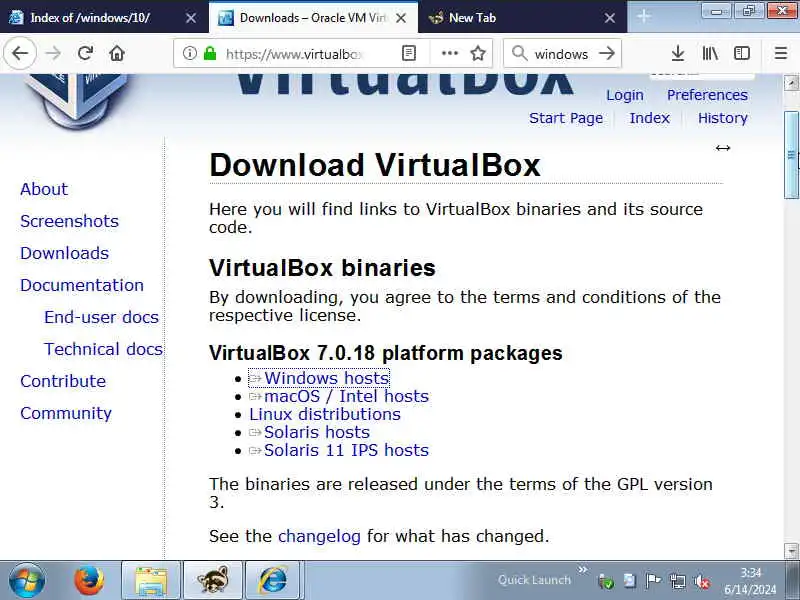Viewport: 800px width, 600px height.
Task: Expand the Quick Launch chevron
Action: pos(582,569)
